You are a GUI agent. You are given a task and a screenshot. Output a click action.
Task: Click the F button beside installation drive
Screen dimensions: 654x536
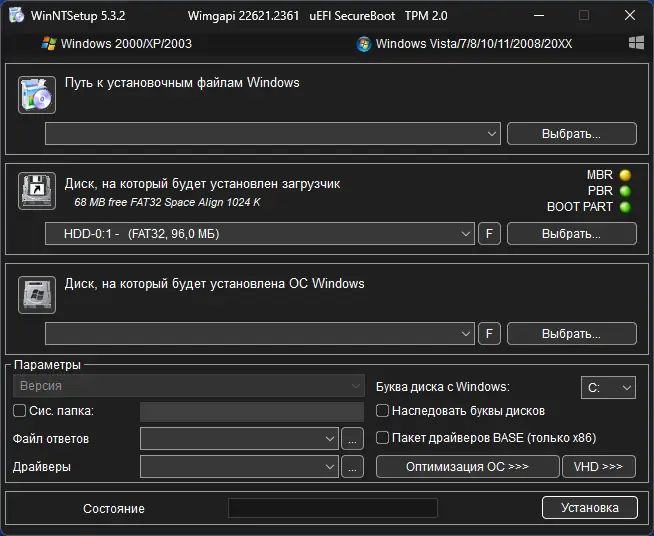489,333
